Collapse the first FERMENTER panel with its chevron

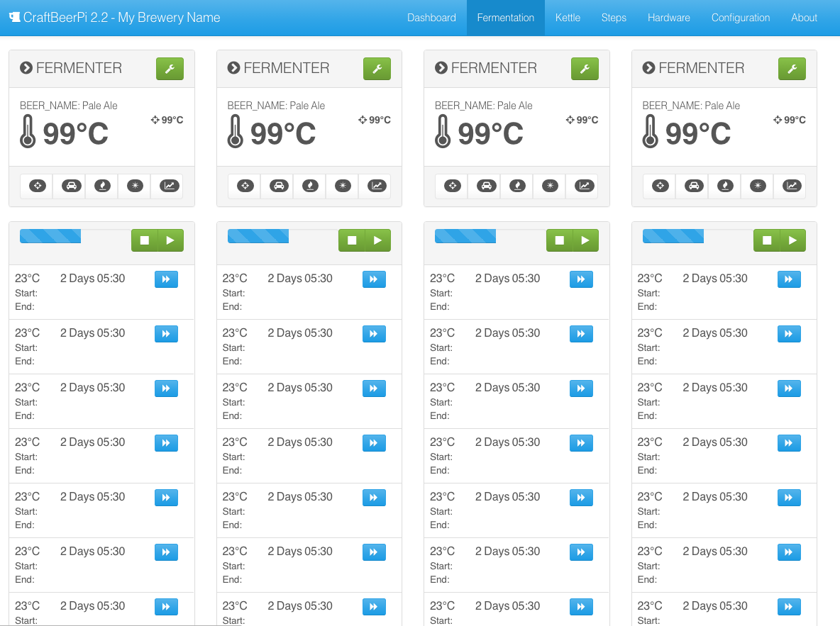pos(26,68)
